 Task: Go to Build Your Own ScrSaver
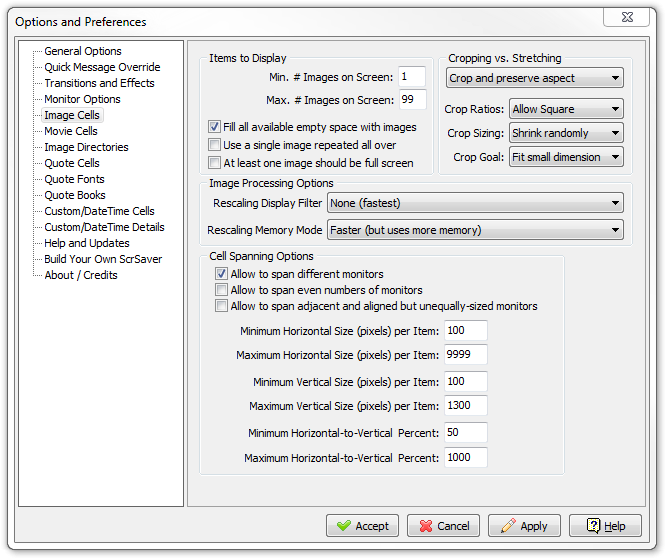103,259
